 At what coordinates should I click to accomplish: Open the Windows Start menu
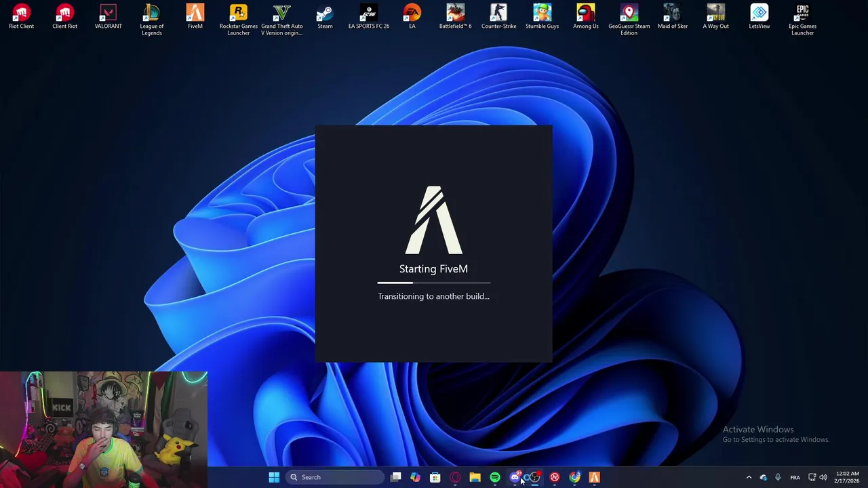[274, 477]
